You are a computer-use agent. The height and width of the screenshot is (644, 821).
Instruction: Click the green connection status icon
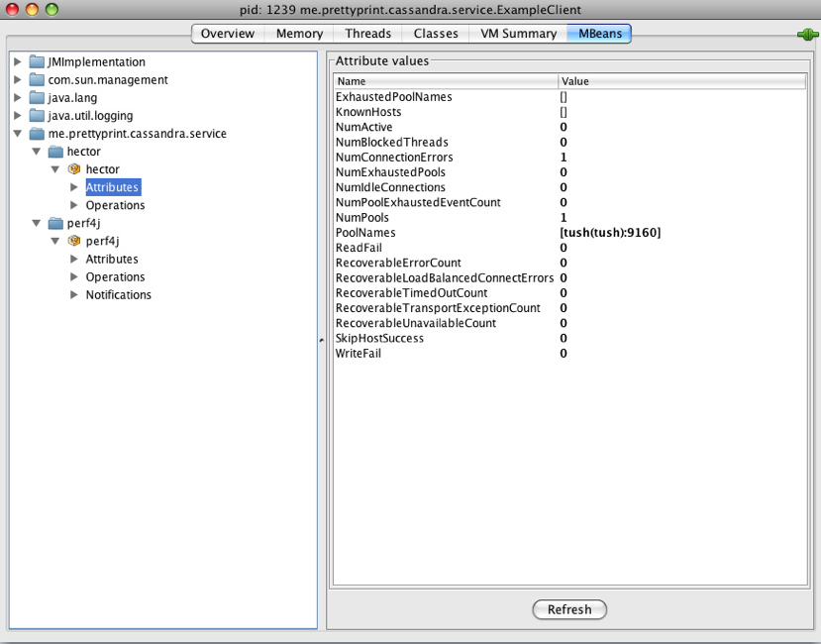807,35
